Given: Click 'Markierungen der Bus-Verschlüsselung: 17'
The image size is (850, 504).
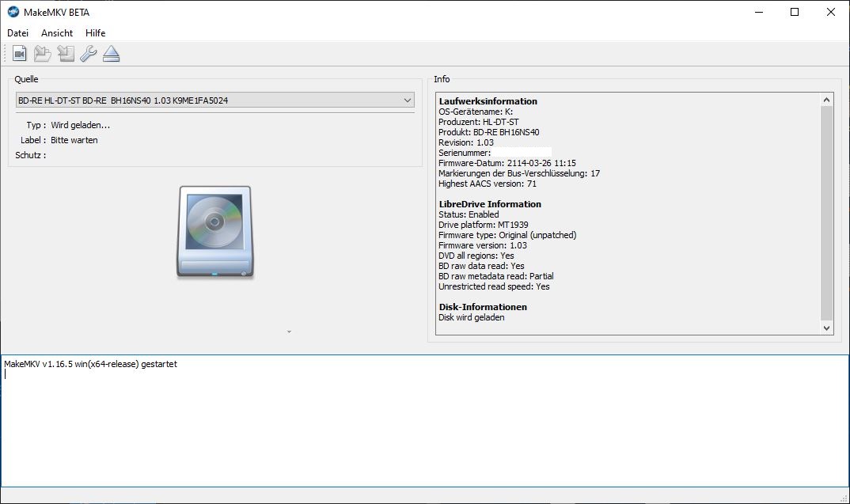Looking at the screenshot, I should 519,173.
